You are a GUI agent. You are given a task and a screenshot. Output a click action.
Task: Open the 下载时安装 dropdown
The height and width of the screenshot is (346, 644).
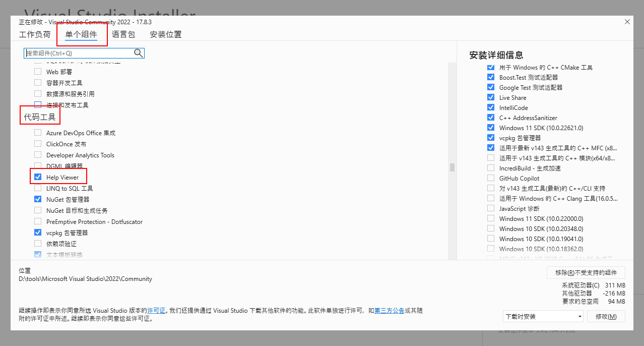click(x=543, y=316)
